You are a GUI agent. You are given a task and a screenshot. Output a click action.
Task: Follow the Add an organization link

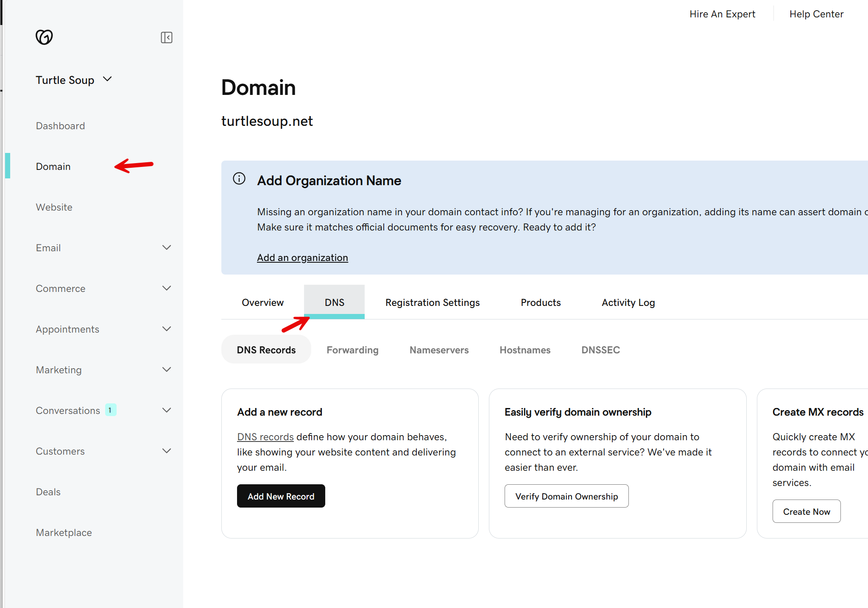pos(302,258)
